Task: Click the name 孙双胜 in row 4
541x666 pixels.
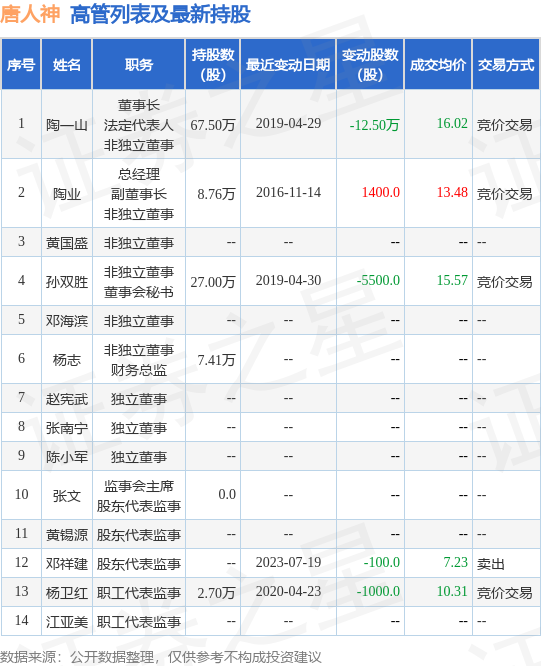Action: 67,282
